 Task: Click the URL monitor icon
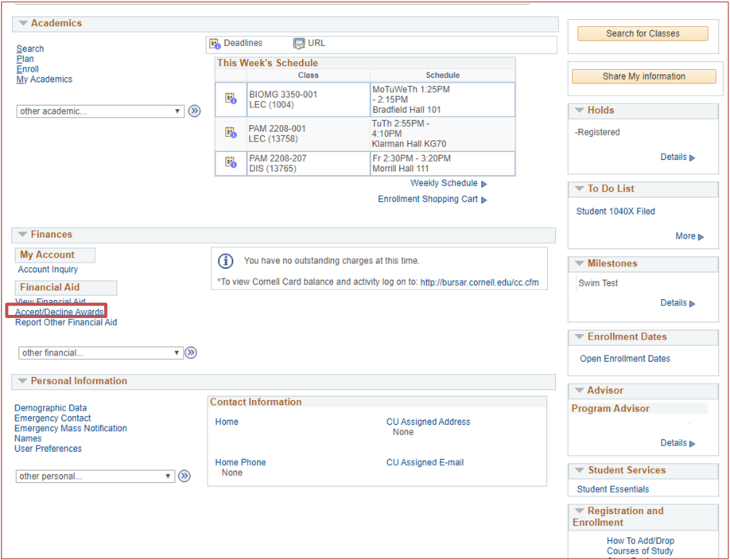[x=299, y=44]
